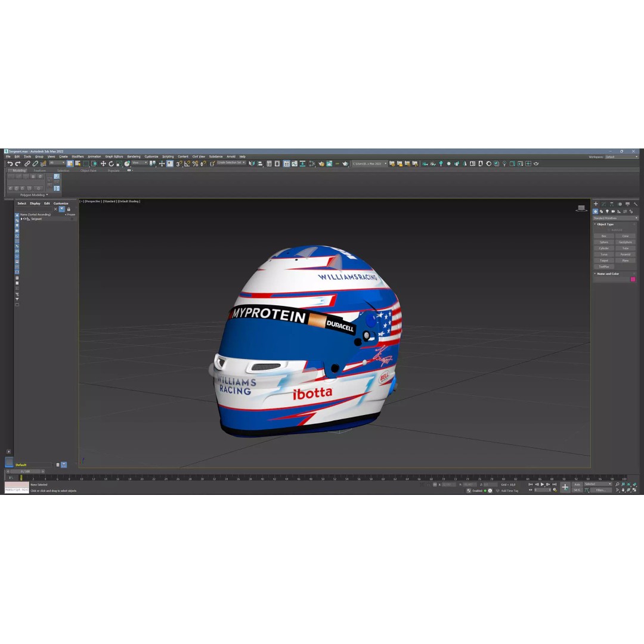Viewport: 644px width, 644px height.
Task: Open the object color swatch under Name and Color
Action: pos(633,279)
